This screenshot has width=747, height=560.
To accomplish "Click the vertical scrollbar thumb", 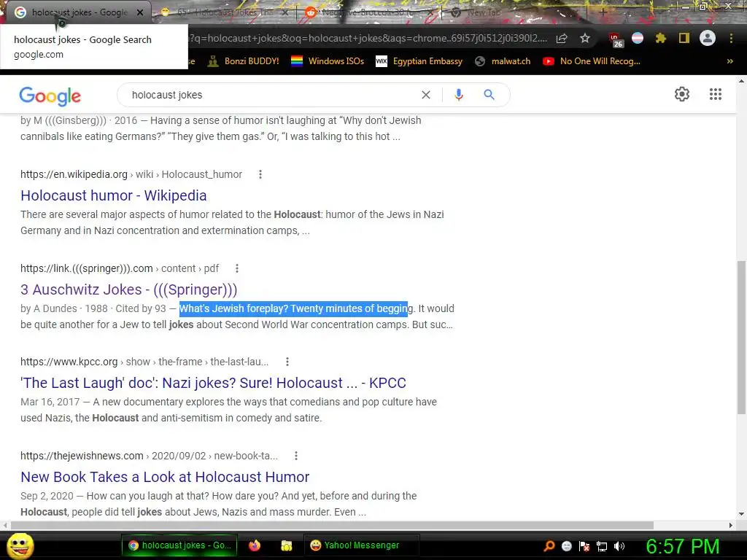I will tap(741, 337).
